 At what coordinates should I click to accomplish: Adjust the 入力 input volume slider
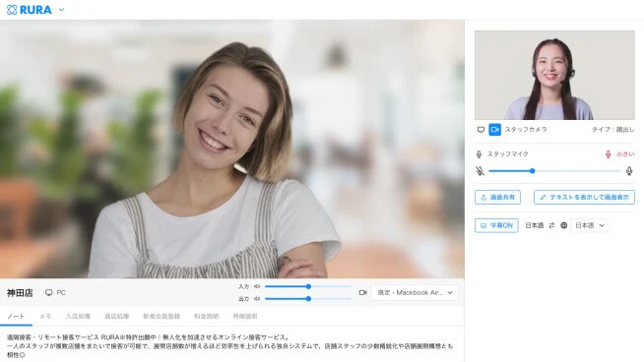click(x=308, y=286)
